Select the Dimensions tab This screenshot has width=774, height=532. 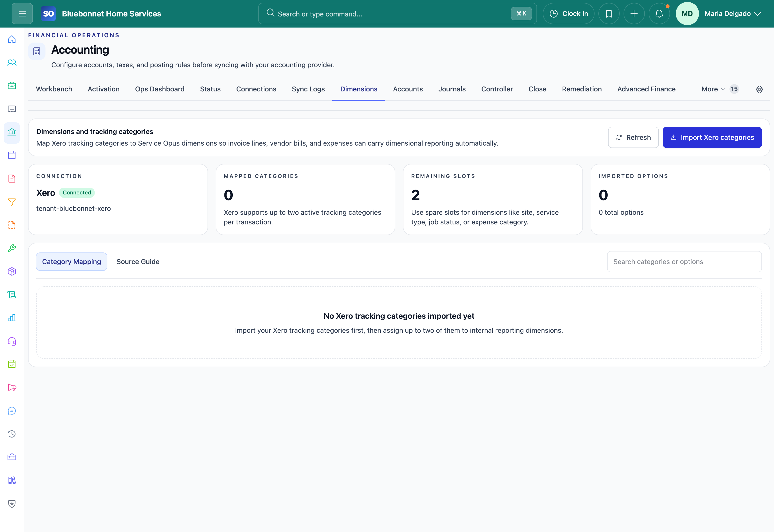pyautogui.click(x=359, y=89)
